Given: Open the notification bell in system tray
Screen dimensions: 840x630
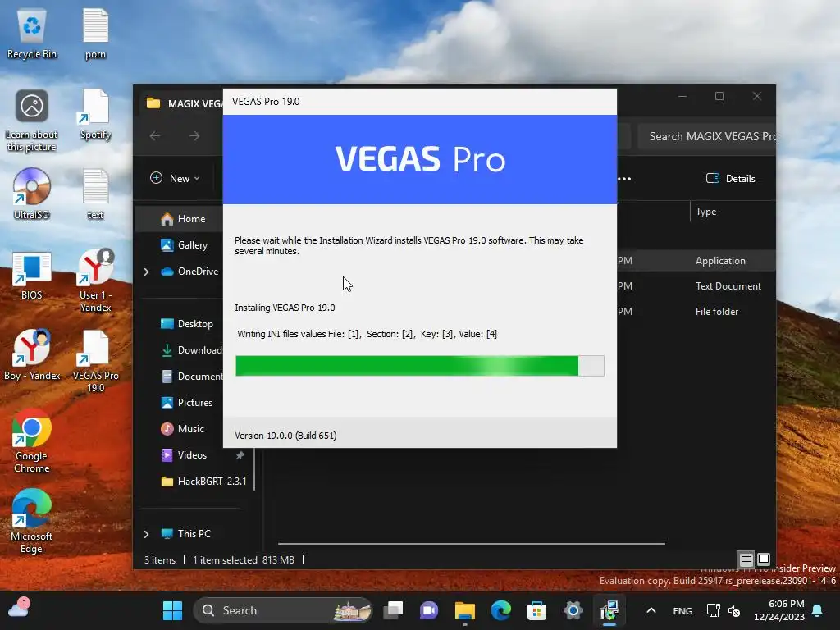Looking at the screenshot, I should tap(818, 610).
